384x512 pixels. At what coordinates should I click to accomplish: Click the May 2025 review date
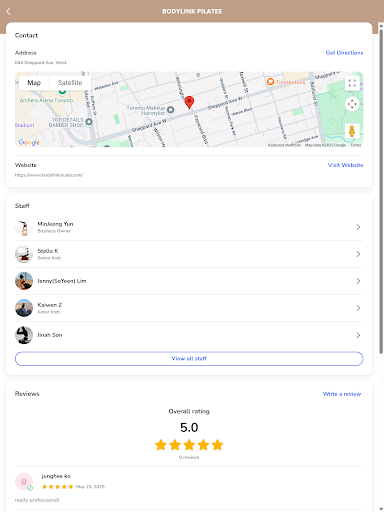[90, 487]
